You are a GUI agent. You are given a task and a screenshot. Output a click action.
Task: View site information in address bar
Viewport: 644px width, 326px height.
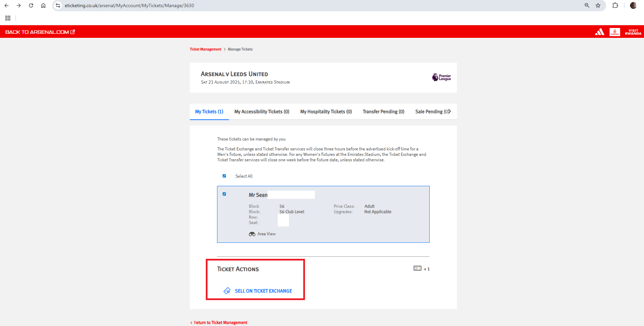point(58,5)
